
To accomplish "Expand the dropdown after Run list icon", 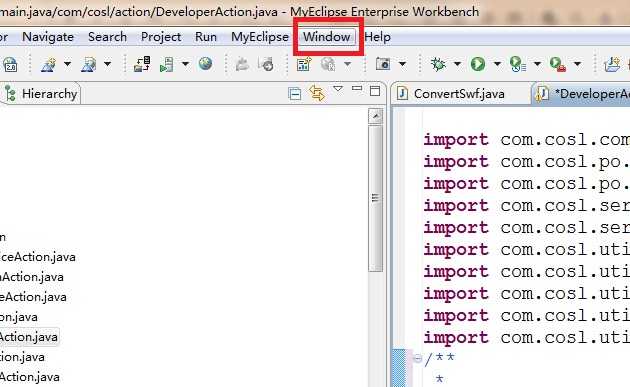I will pyautogui.click(x=537, y=64).
